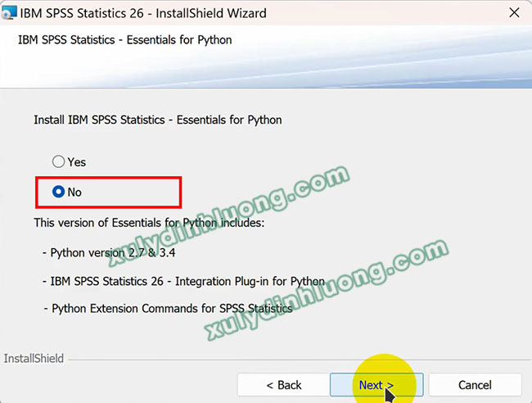The image size is (532, 403).
Task: Click the banner heading 'IBM SPSS Statistics - Essentials for Python'
Action: [125, 39]
